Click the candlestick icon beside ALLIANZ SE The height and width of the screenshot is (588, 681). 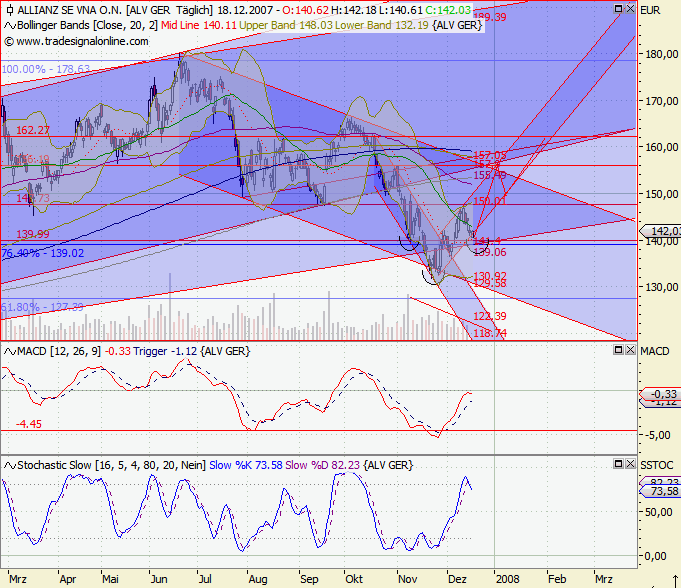(9, 10)
